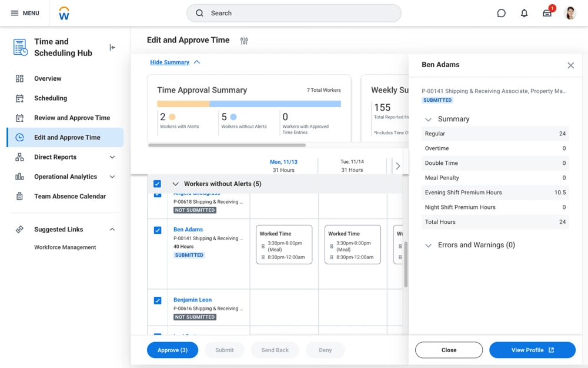
Task: Collapse the Time and Scheduling Hub sidebar
Action: 112,48
